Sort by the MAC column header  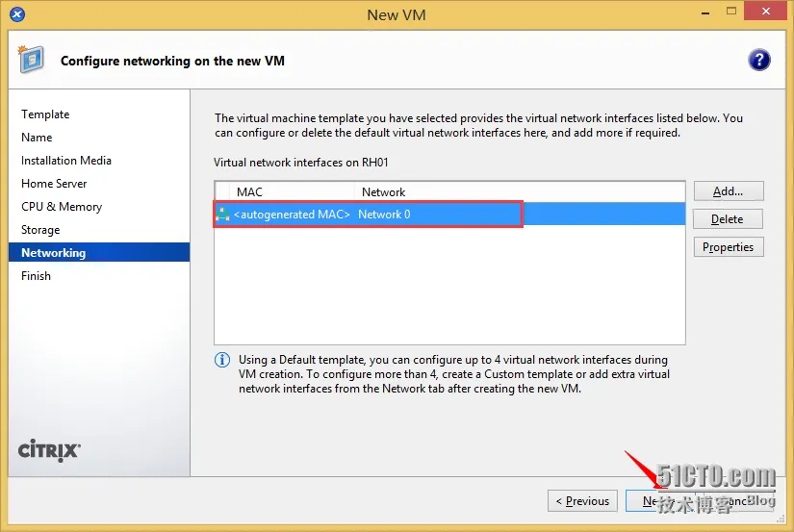pos(249,192)
